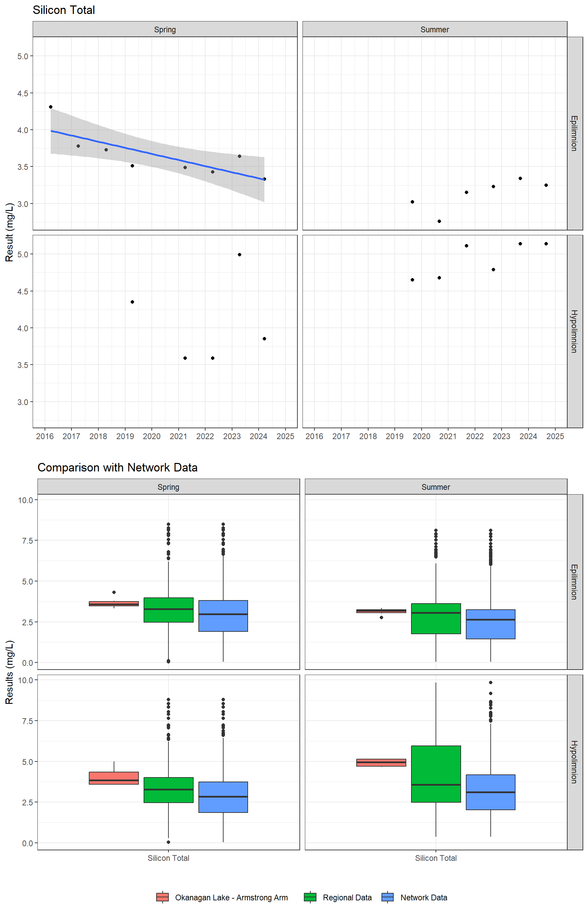
Task: Click the blue Network box in Spring Epilimnion
Action: pyautogui.click(x=223, y=615)
